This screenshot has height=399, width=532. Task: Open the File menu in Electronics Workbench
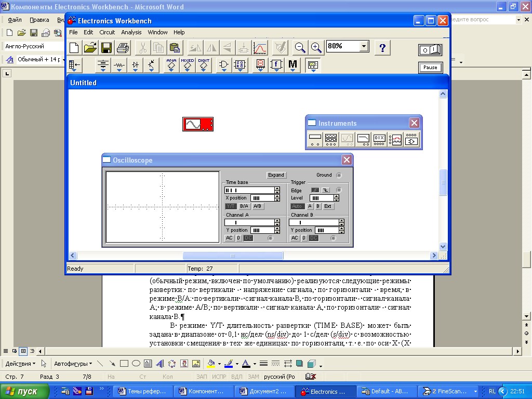pos(73,32)
